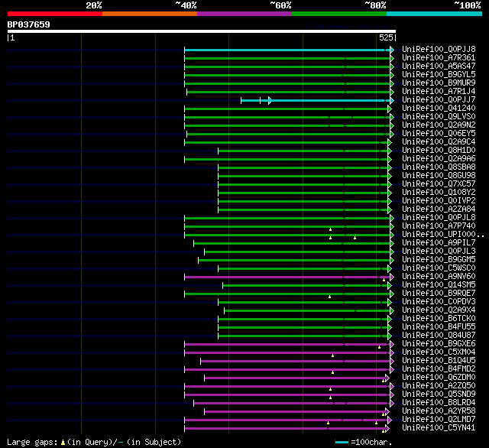Image resolution: width=489 pixels, height=448 pixels.
Task: Select the UniRef100_Q8GU98 entry
Action: [439, 176]
